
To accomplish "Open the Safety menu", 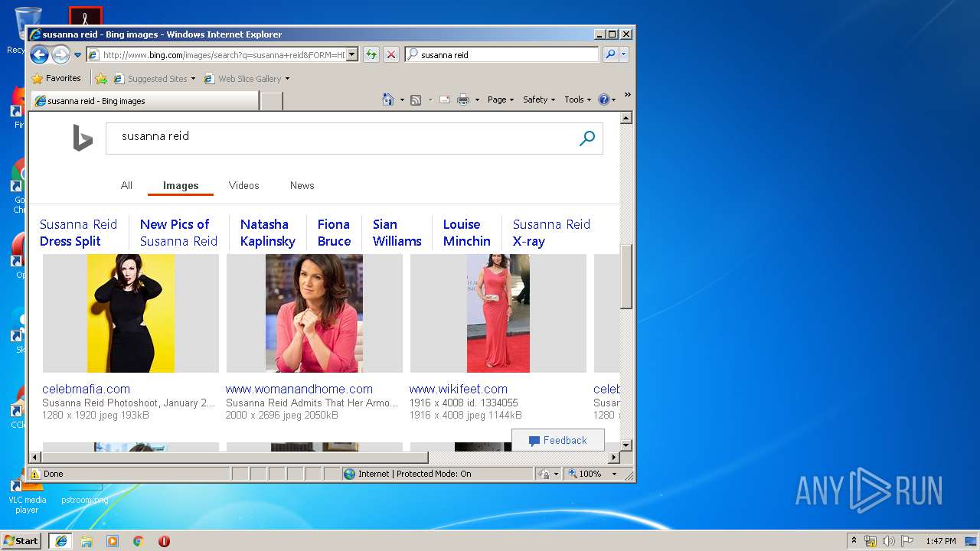I will pyautogui.click(x=539, y=99).
